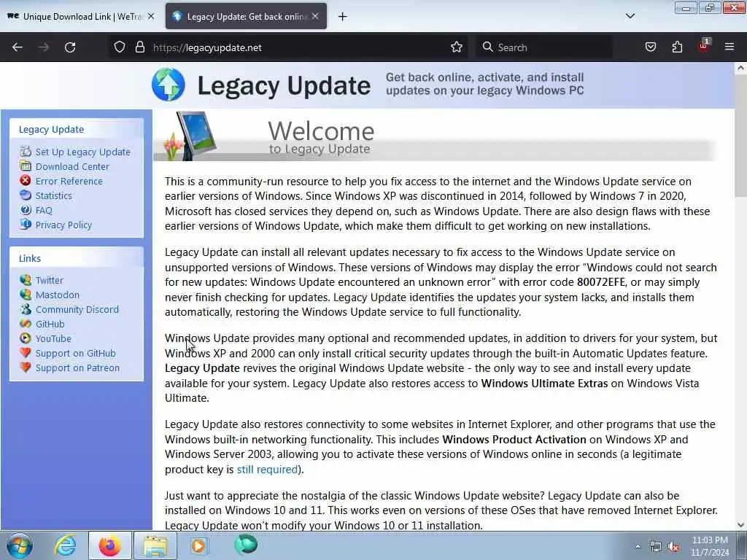The image size is (747, 560).
Task: Open Set Up Legacy Update
Action: (83, 152)
